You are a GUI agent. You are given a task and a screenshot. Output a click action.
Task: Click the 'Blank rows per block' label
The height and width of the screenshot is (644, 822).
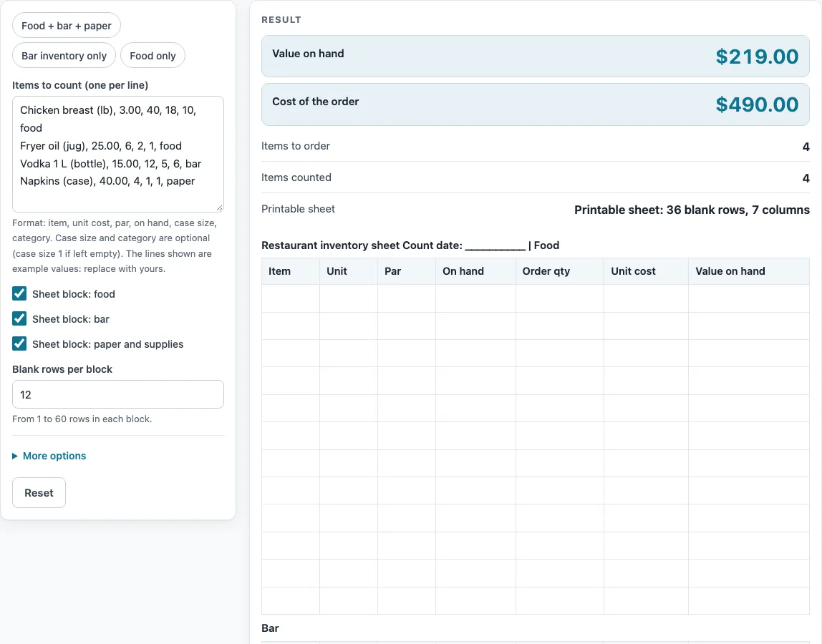(x=62, y=369)
